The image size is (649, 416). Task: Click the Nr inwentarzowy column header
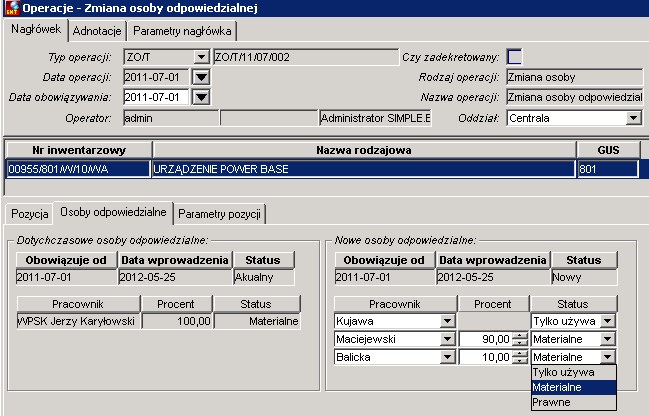pyautogui.click(x=79, y=150)
